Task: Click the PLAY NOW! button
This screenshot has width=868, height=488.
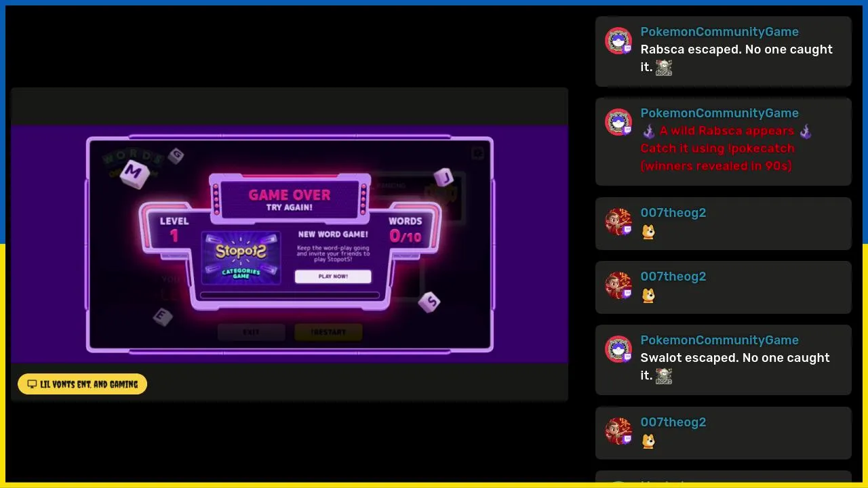Action: click(333, 277)
